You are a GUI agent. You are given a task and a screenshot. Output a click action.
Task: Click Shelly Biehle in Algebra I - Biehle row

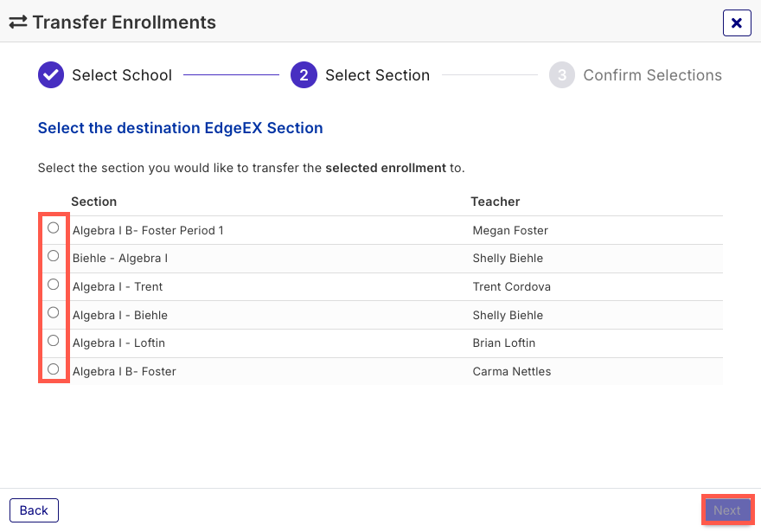(x=508, y=315)
